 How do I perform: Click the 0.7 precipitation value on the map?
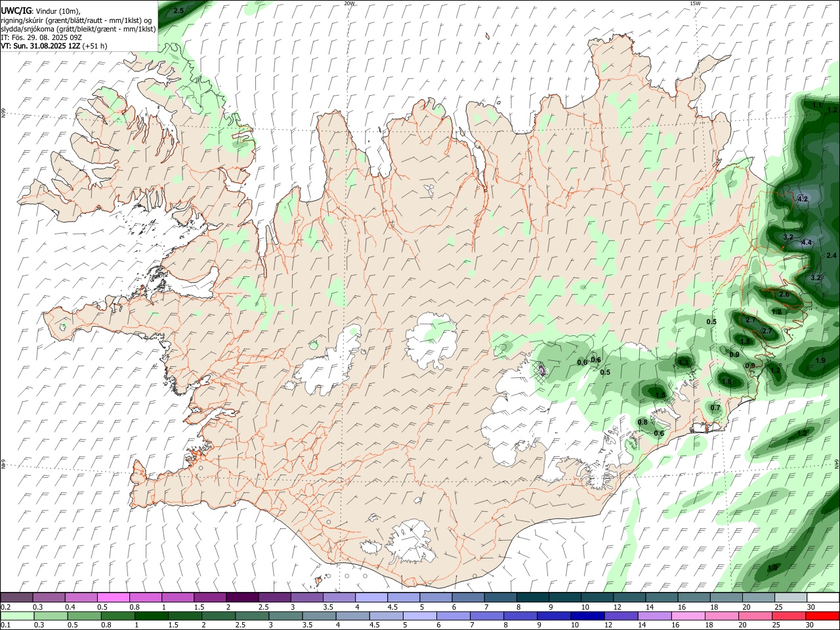tap(715, 408)
